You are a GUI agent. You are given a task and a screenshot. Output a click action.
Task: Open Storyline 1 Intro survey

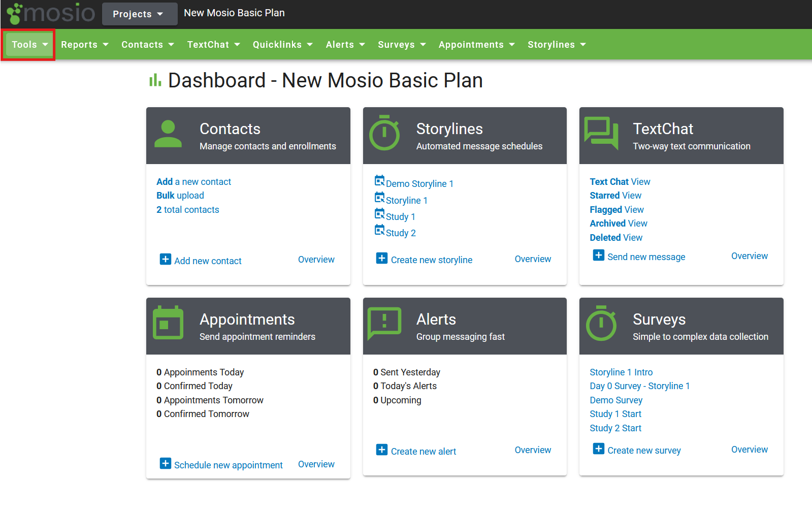pos(621,372)
